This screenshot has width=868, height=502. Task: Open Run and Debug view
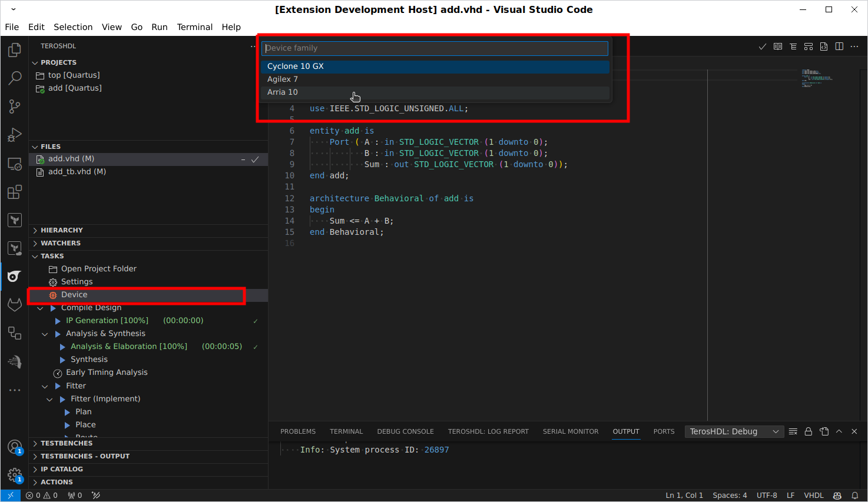pyautogui.click(x=15, y=135)
